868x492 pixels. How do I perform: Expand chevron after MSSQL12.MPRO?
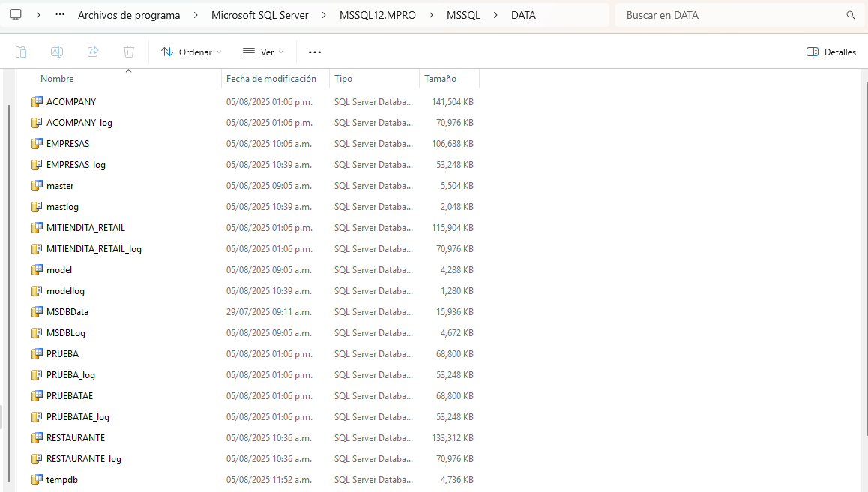coord(431,15)
